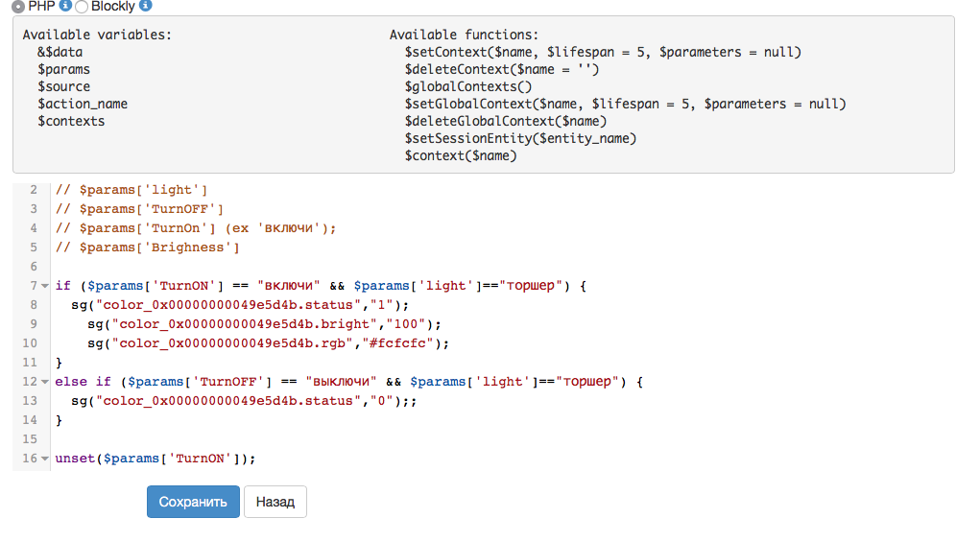Click $deleteGlobalContext($name) in available functions

pyautogui.click(x=506, y=121)
